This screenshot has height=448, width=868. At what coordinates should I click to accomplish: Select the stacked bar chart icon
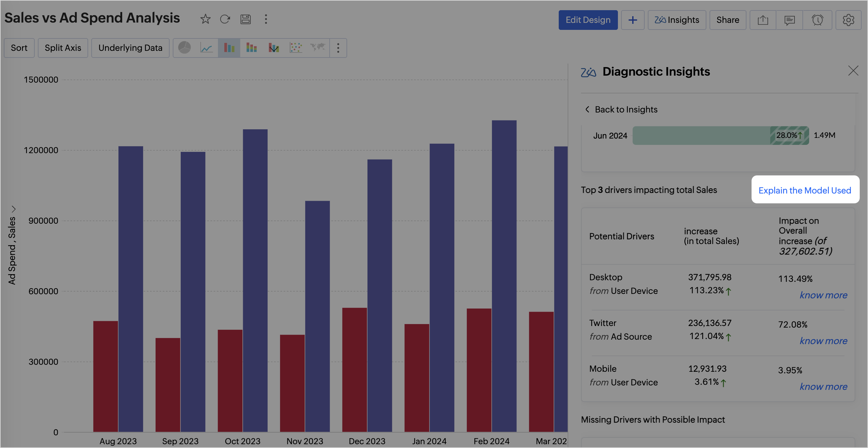pyautogui.click(x=251, y=48)
